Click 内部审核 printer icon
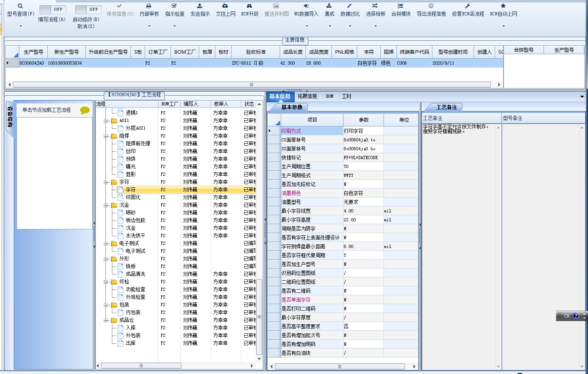 coord(149,6)
